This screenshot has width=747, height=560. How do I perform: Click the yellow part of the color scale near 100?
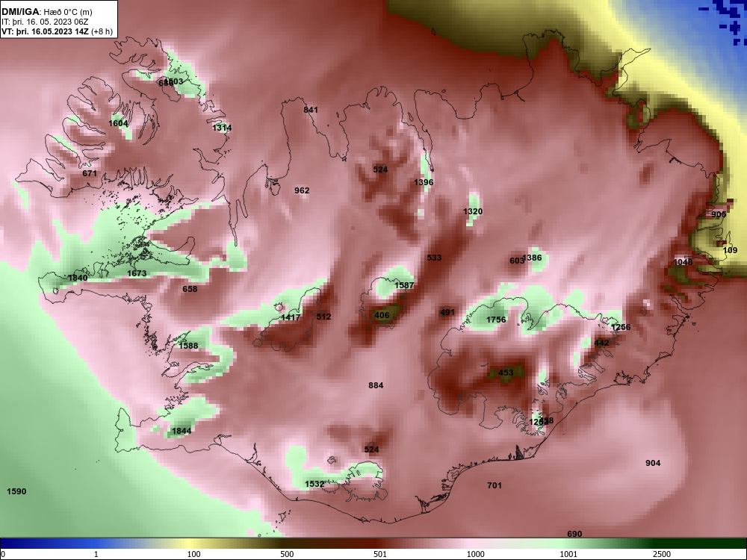[x=190, y=544]
